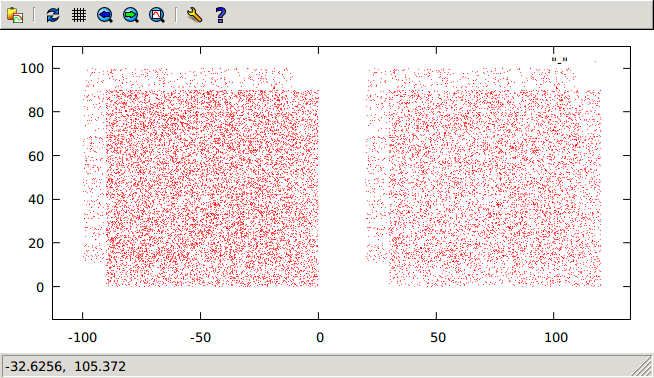Click the 0 x-axis tick label
This screenshot has width=654, height=378.
(x=319, y=337)
